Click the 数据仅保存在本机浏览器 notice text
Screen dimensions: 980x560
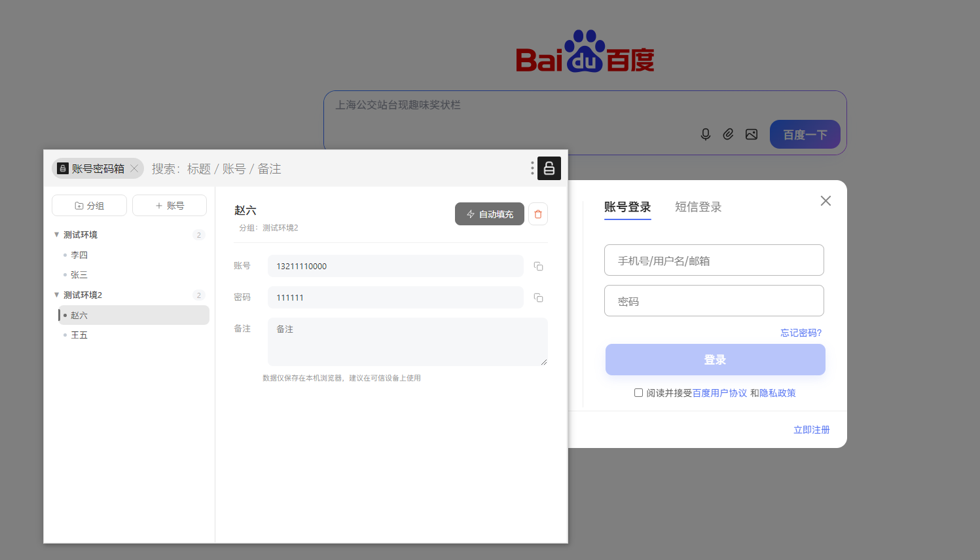(x=342, y=378)
